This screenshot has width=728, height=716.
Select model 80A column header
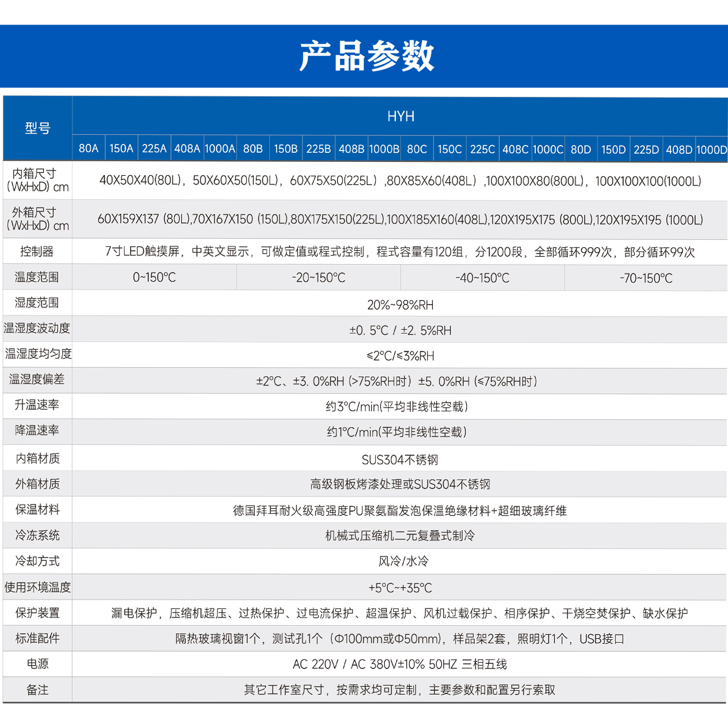(88, 148)
